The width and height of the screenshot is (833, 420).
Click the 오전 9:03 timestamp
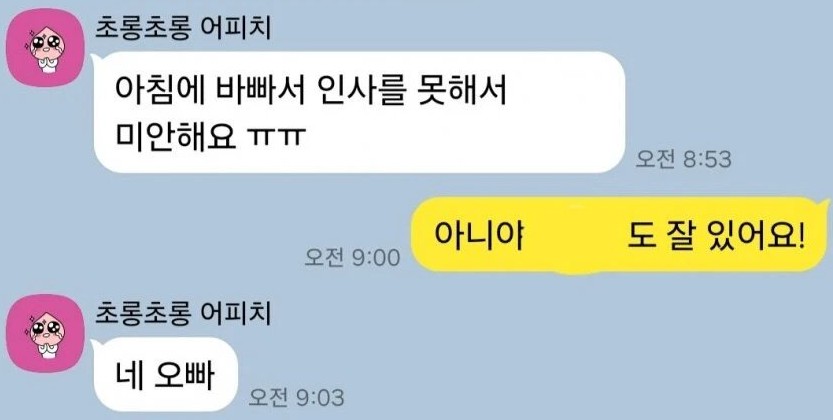(296, 397)
